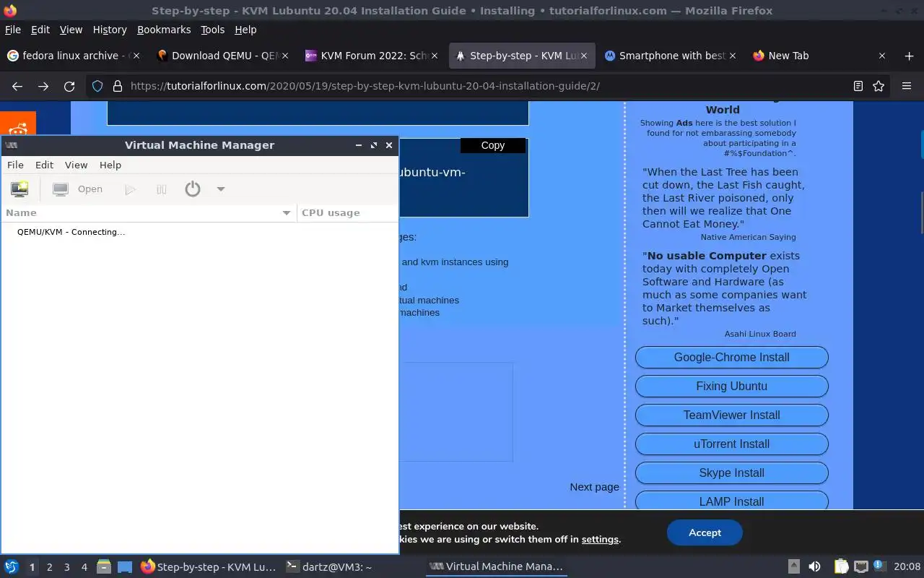Click the Shut down power icon
The image size is (924, 578).
click(x=192, y=189)
